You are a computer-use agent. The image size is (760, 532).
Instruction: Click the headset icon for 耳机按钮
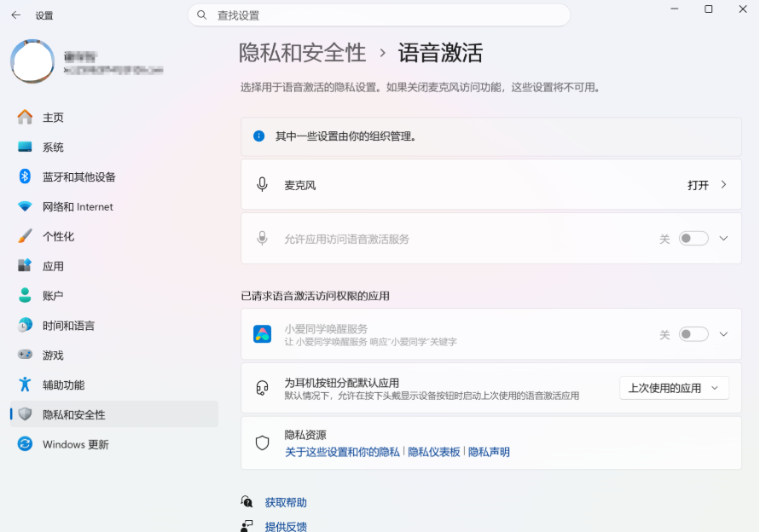tap(262, 388)
